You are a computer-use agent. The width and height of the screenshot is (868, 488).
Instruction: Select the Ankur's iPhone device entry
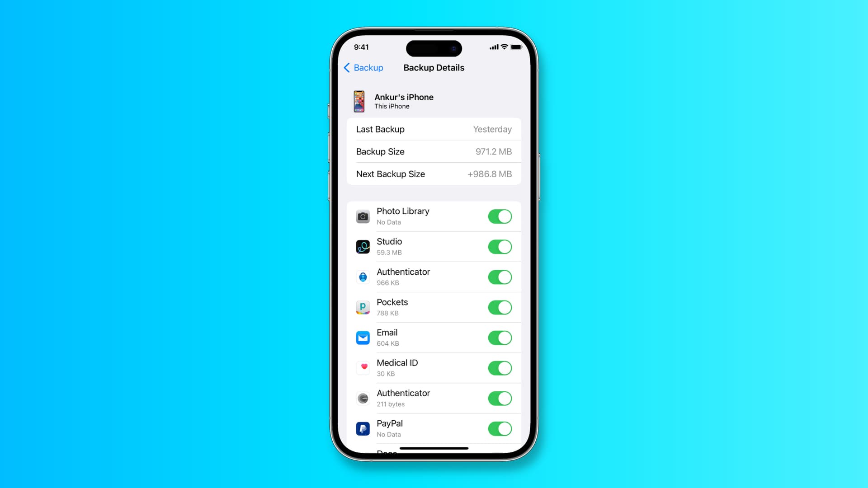(434, 101)
